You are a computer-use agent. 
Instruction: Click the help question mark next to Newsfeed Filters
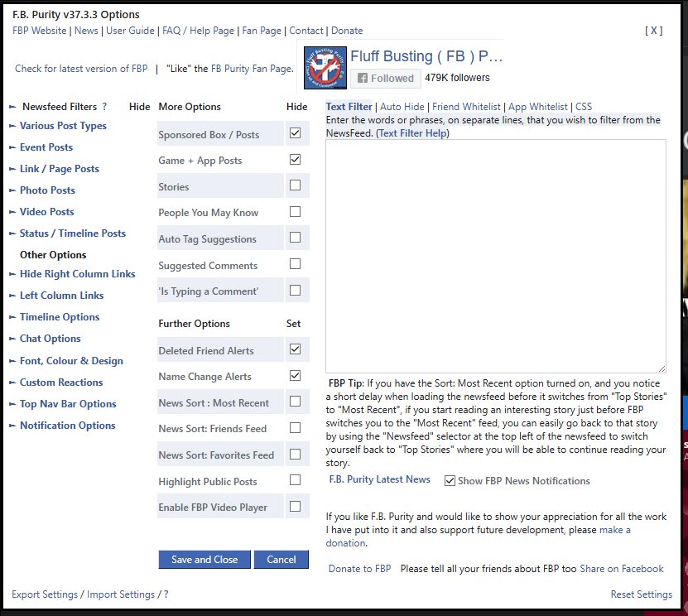(x=104, y=107)
